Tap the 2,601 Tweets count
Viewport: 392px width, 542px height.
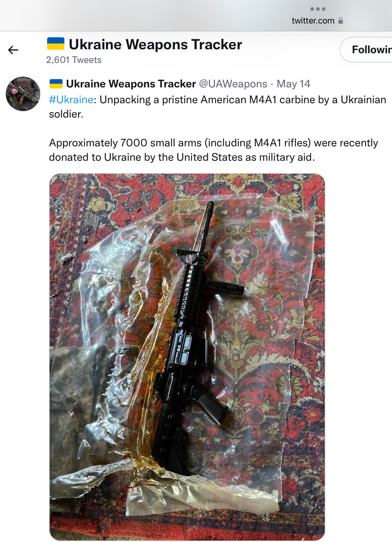pos(74,60)
